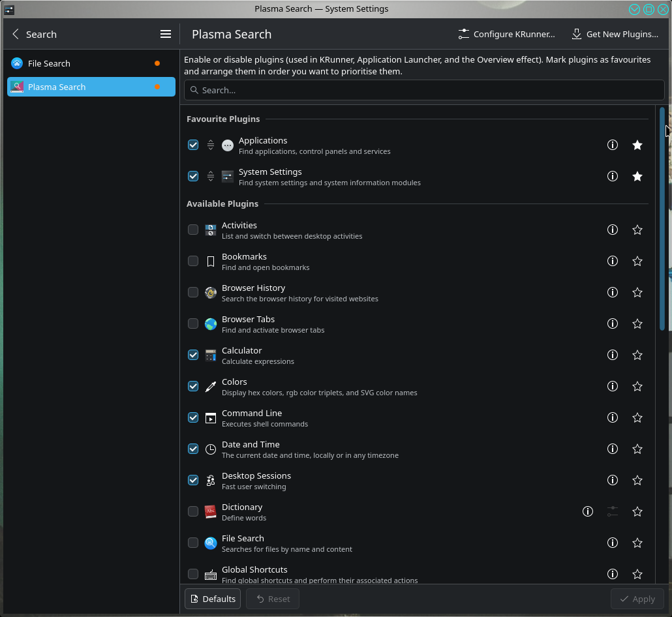The image size is (672, 617).
Task: Mark File Search plugin as favourite
Action: [637, 543]
